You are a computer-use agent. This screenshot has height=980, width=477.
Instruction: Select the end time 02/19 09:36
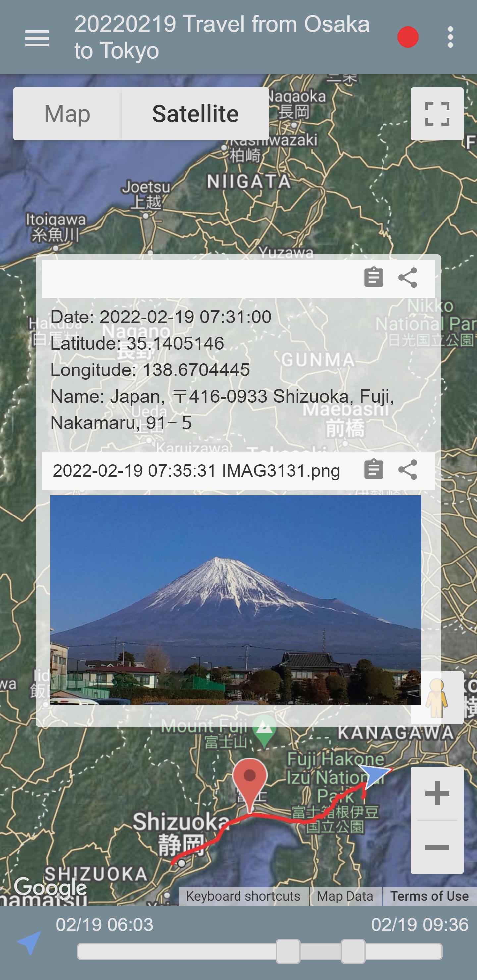tap(420, 924)
